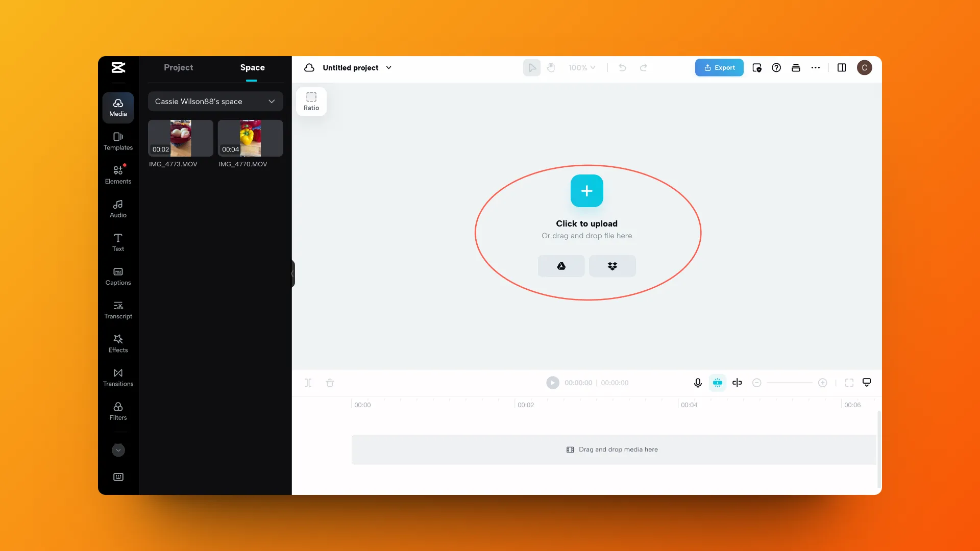This screenshot has height=551, width=980.
Task: Select IMG_4773.MOV thumbnail
Action: click(x=181, y=138)
